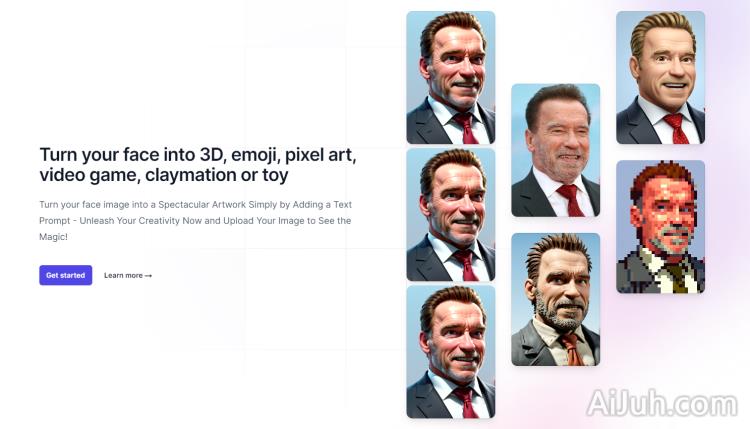The image size is (750, 429).
Task: Open the "Learn more" link
Action: coord(123,275)
